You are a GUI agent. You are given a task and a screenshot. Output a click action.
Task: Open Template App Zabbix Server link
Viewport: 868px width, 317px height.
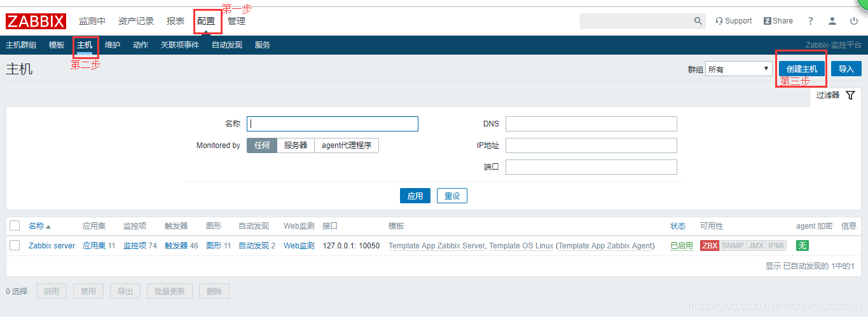[x=437, y=246]
